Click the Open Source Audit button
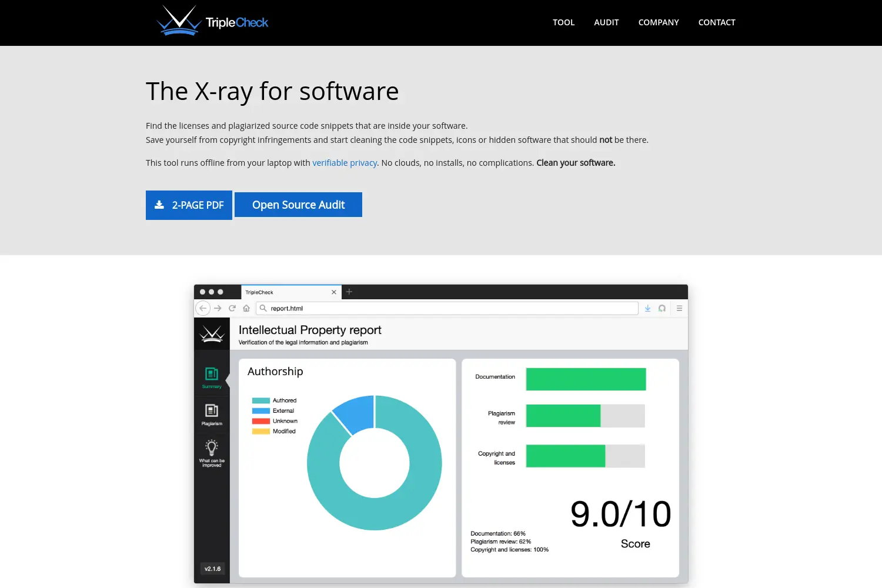This screenshot has height=588, width=882. (298, 205)
